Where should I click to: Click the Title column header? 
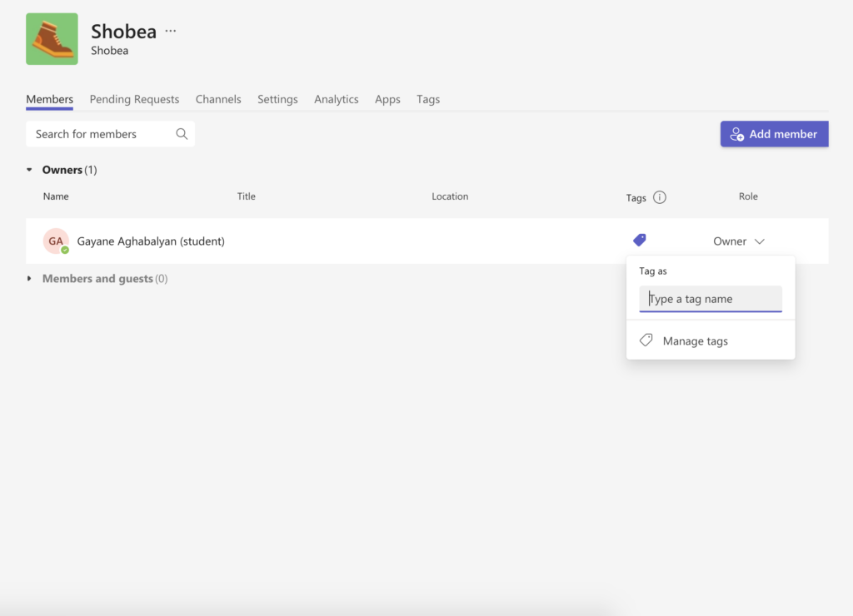point(246,196)
